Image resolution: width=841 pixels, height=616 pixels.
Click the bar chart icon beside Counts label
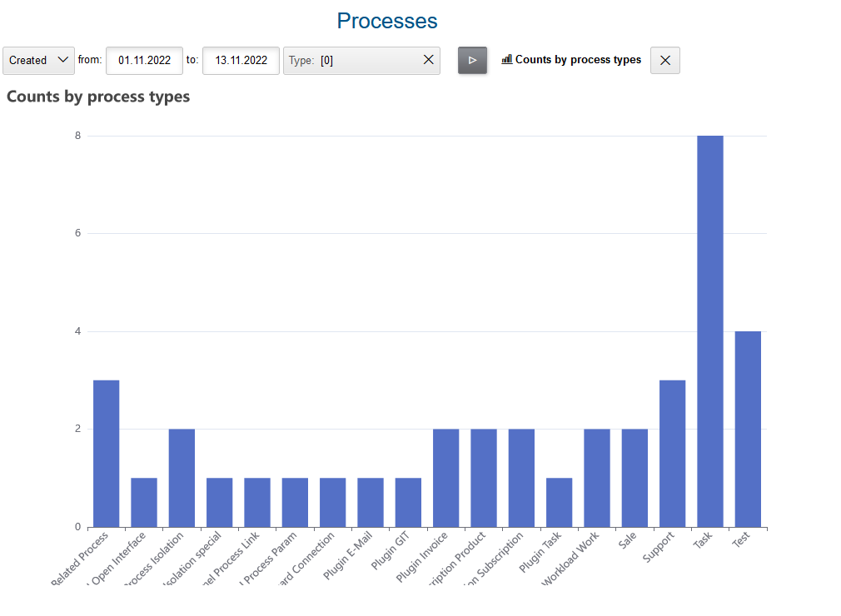tap(506, 60)
